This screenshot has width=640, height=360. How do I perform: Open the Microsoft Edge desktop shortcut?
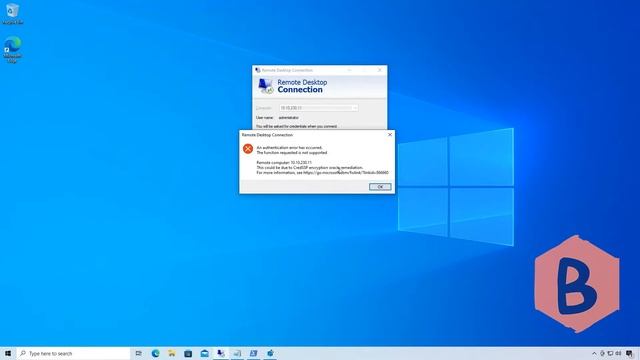12,50
